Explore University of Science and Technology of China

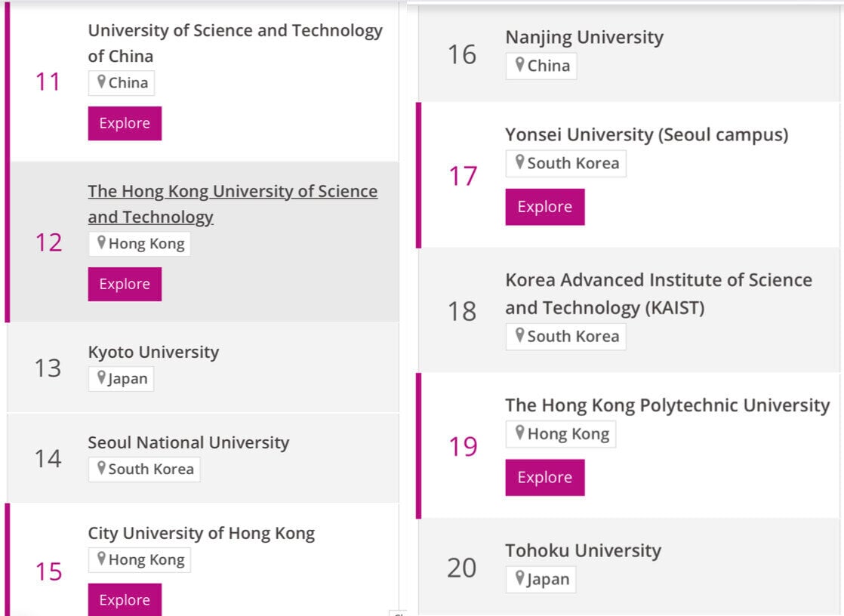[x=125, y=123]
